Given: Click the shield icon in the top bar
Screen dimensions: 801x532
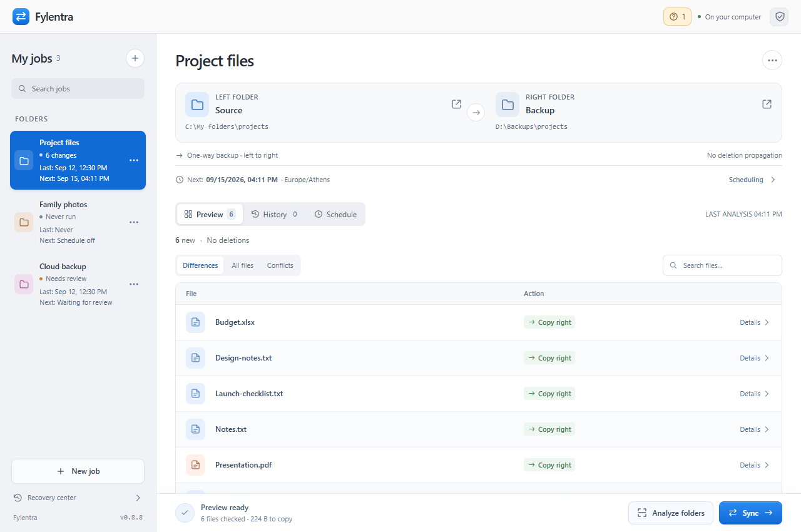Looking at the screenshot, I should point(780,17).
